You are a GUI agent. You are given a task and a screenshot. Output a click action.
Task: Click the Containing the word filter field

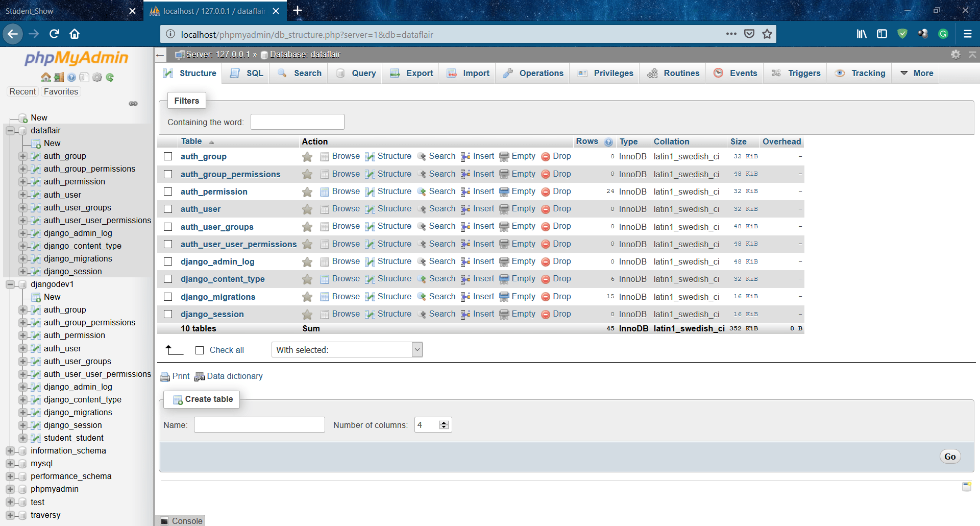click(297, 122)
